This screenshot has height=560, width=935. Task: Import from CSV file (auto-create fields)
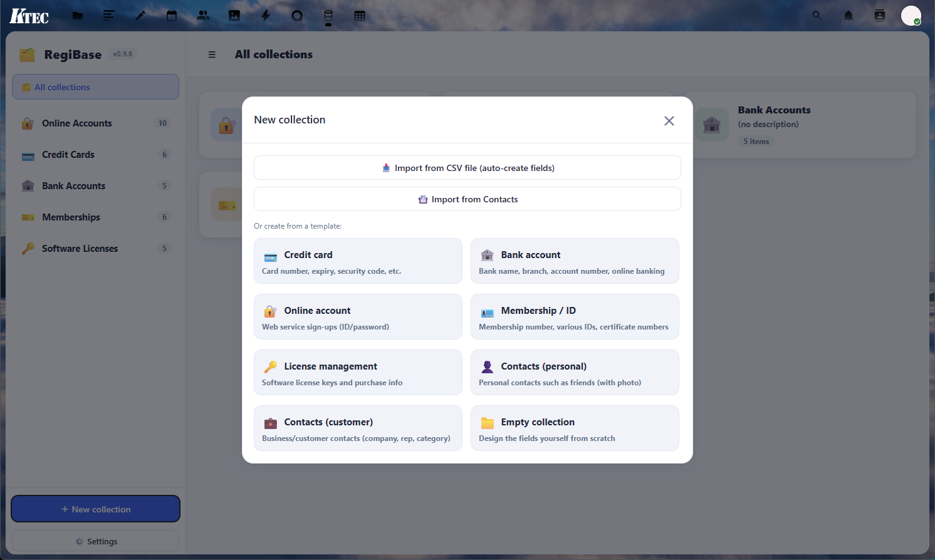[467, 168]
